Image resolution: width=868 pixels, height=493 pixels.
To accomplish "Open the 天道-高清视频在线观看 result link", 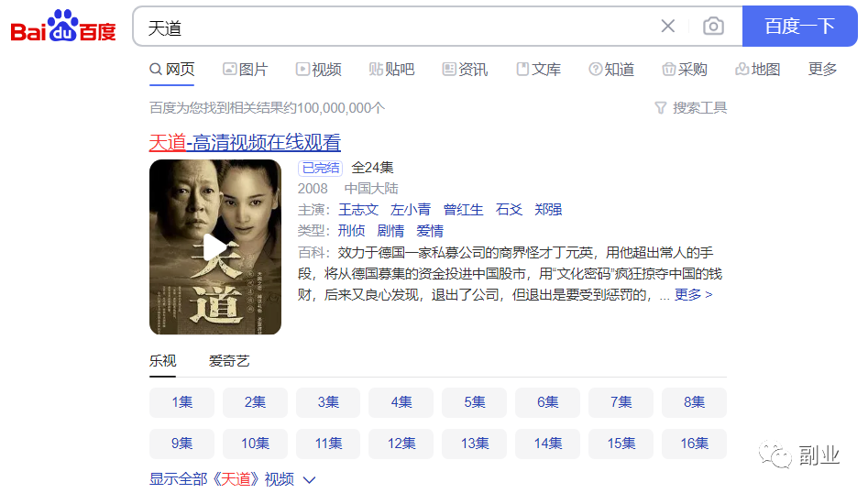I will coord(245,142).
